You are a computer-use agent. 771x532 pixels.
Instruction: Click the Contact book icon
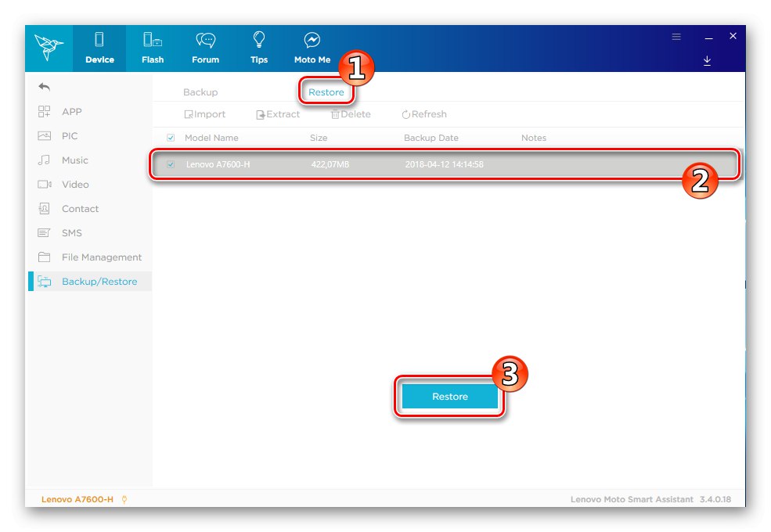point(45,208)
